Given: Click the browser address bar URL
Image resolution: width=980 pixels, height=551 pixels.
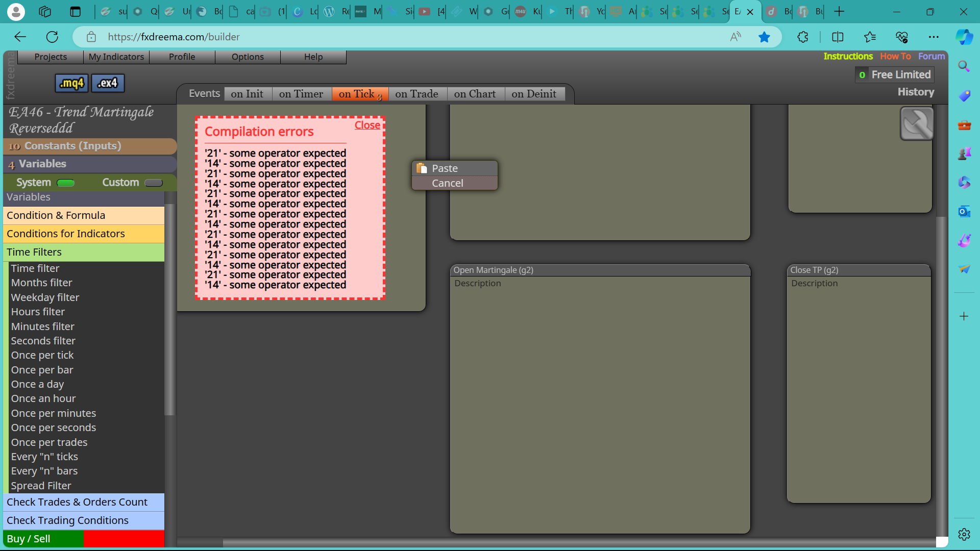Looking at the screenshot, I should [174, 37].
